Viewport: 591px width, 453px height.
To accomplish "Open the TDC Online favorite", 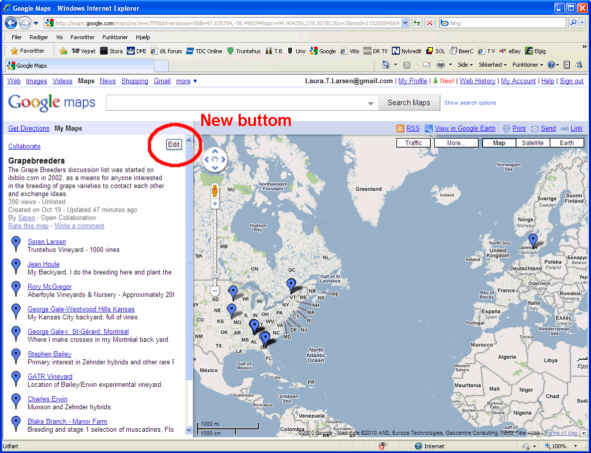I will point(204,51).
